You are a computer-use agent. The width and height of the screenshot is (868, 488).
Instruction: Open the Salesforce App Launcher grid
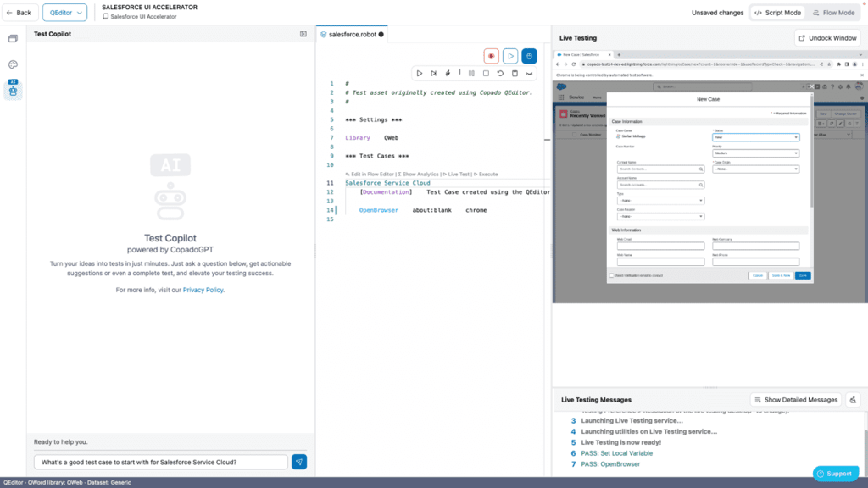point(561,97)
